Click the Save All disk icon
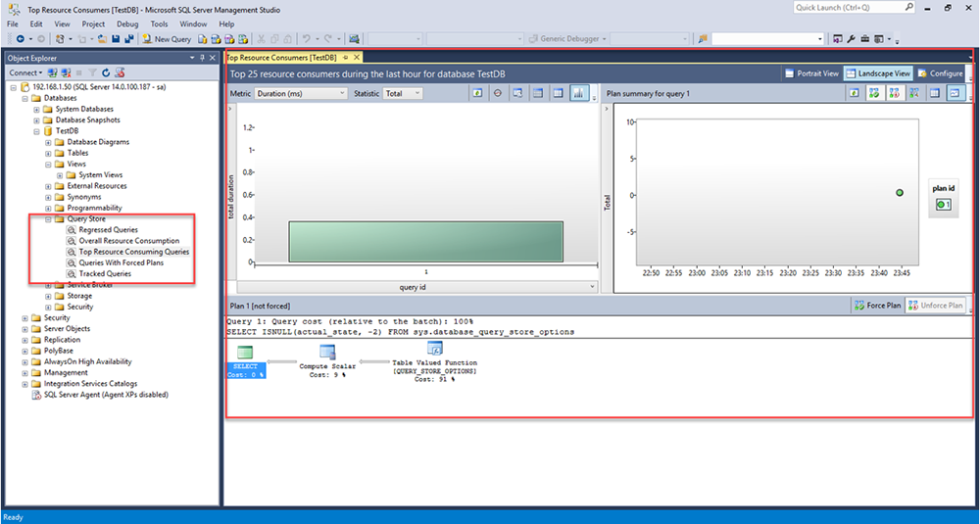The image size is (980, 524). tap(129, 39)
